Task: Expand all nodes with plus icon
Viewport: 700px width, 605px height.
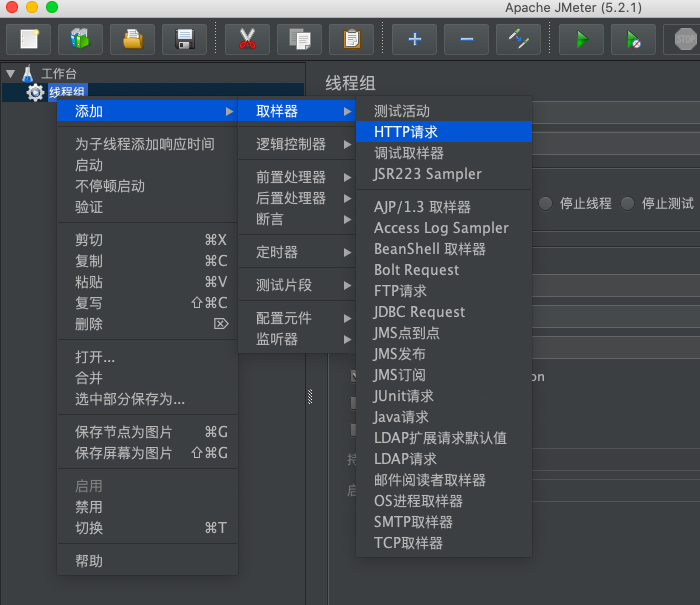Action: (x=414, y=40)
